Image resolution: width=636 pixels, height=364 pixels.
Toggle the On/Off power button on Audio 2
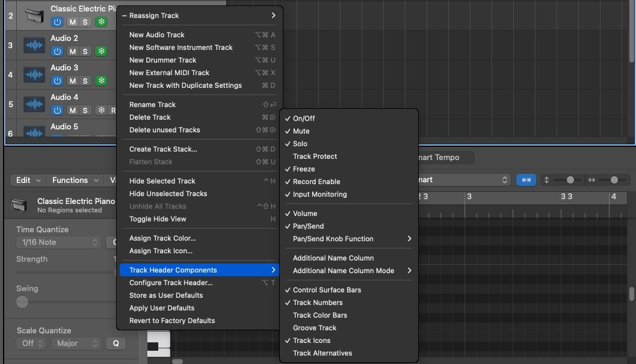coord(57,51)
